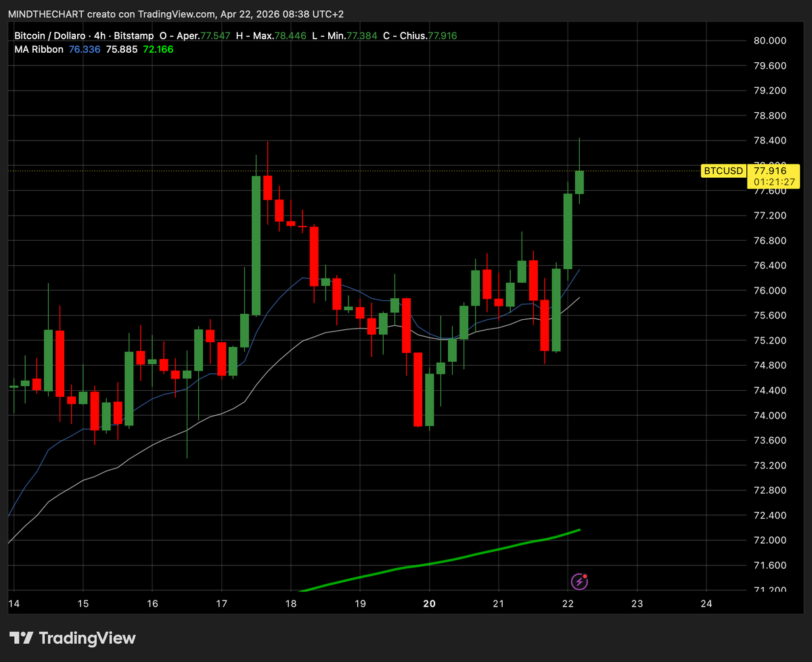
Task: Click date 23 on the time axis
Action: 637,603
